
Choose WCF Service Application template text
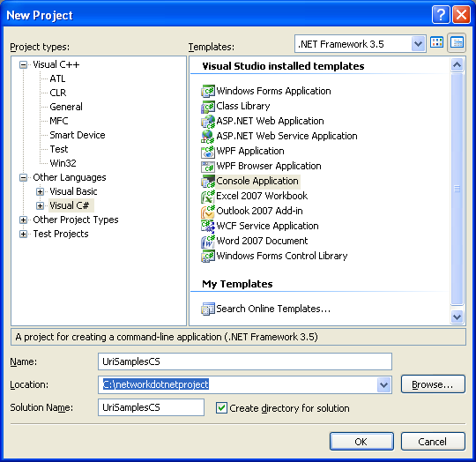(x=267, y=226)
